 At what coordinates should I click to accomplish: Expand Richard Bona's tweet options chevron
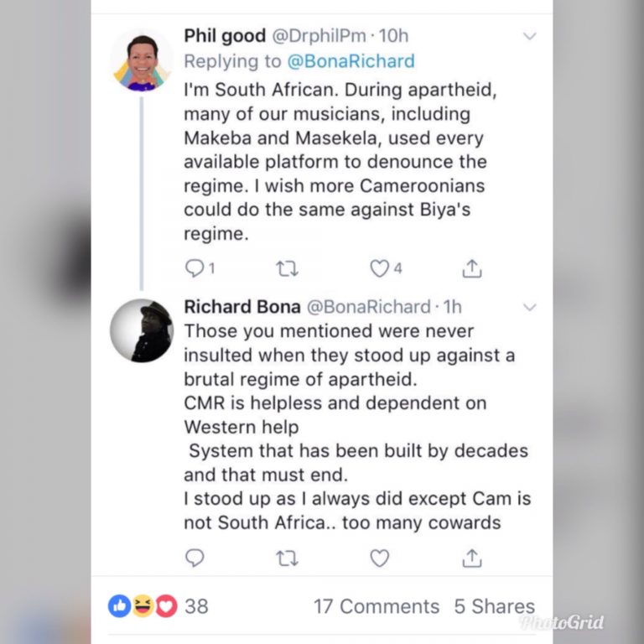click(529, 307)
